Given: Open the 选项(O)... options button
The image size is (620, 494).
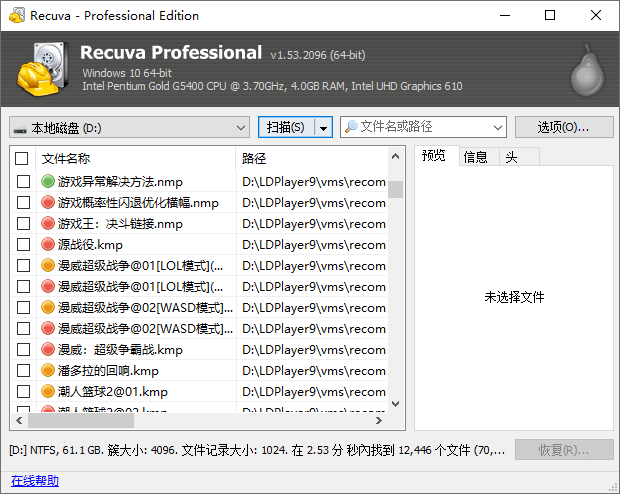Looking at the screenshot, I should click(x=564, y=127).
